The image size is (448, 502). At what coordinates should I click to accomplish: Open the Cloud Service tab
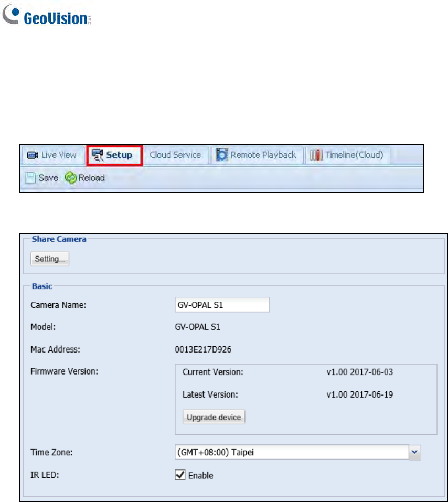coord(176,155)
